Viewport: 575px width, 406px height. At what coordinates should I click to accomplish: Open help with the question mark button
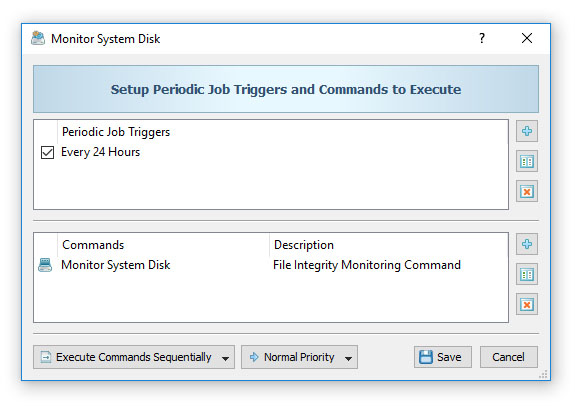pyautogui.click(x=482, y=38)
